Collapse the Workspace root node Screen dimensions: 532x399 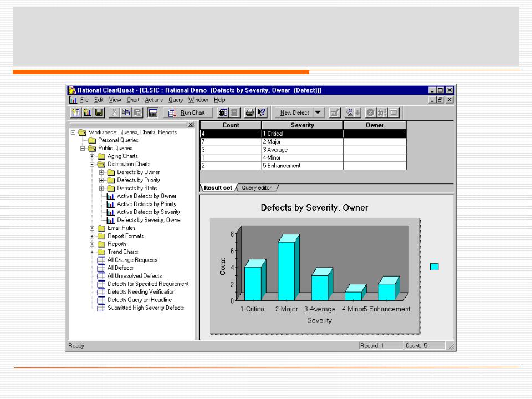[73, 132]
